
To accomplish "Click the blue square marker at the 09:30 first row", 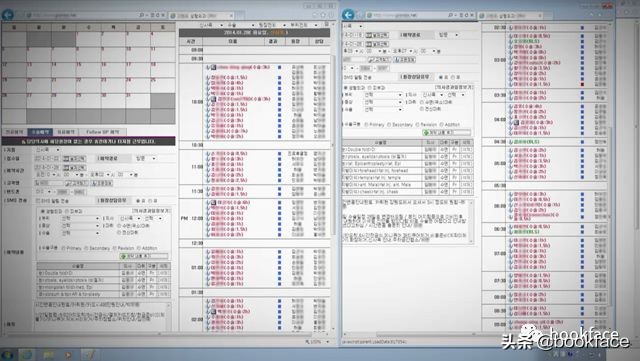I will click(x=279, y=67).
